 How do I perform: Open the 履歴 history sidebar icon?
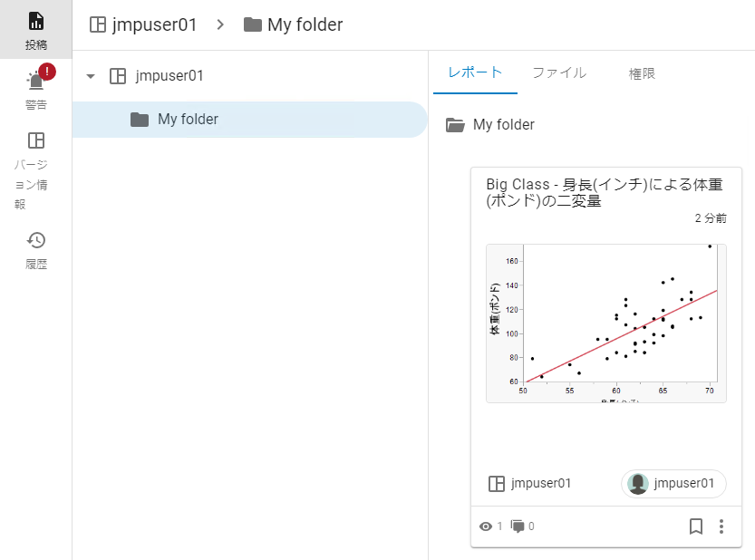click(35, 241)
